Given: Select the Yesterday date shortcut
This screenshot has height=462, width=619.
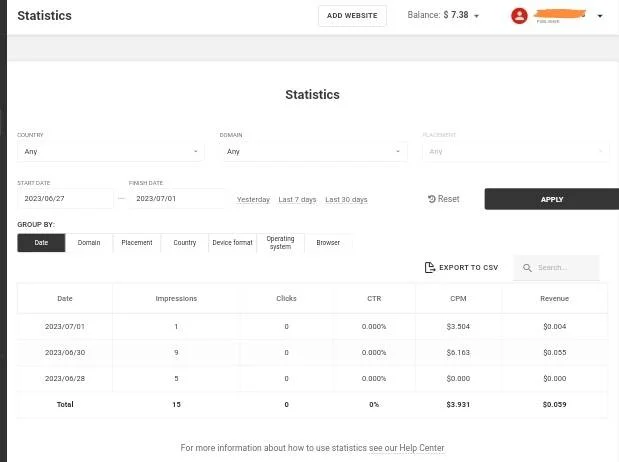Looking at the screenshot, I should tap(253, 200).
